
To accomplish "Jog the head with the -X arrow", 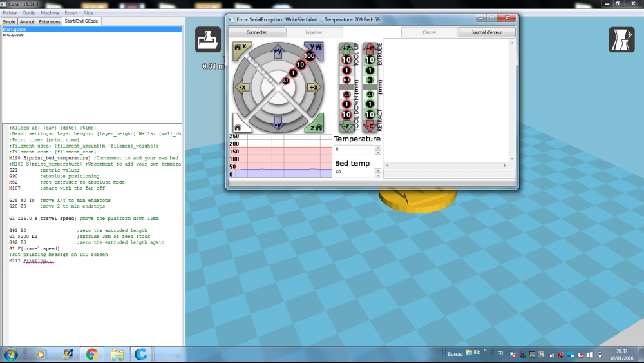I will pos(242,87).
